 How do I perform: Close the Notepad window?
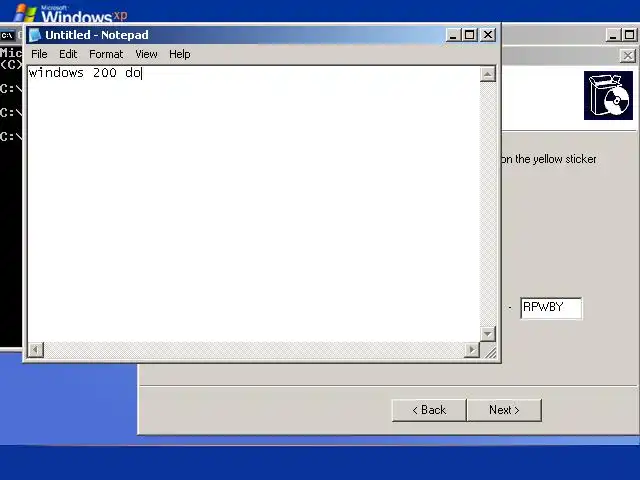pyautogui.click(x=488, y=35)
